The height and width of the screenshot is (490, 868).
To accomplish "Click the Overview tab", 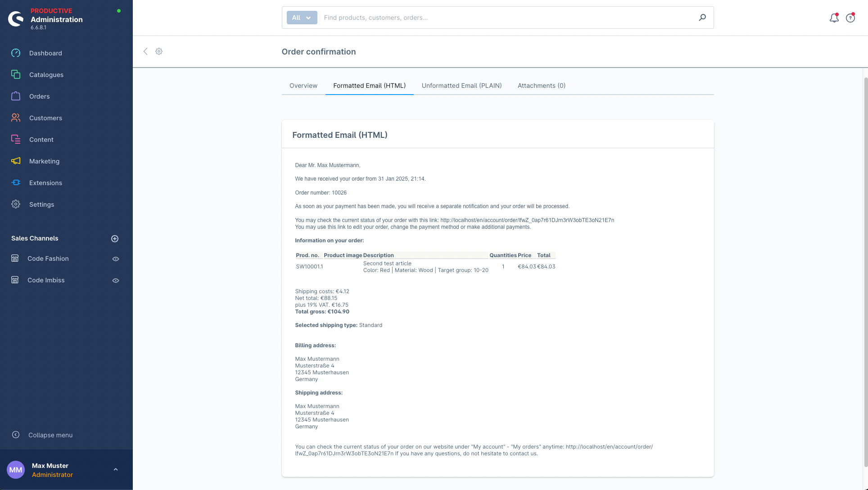I will (303, 85).
